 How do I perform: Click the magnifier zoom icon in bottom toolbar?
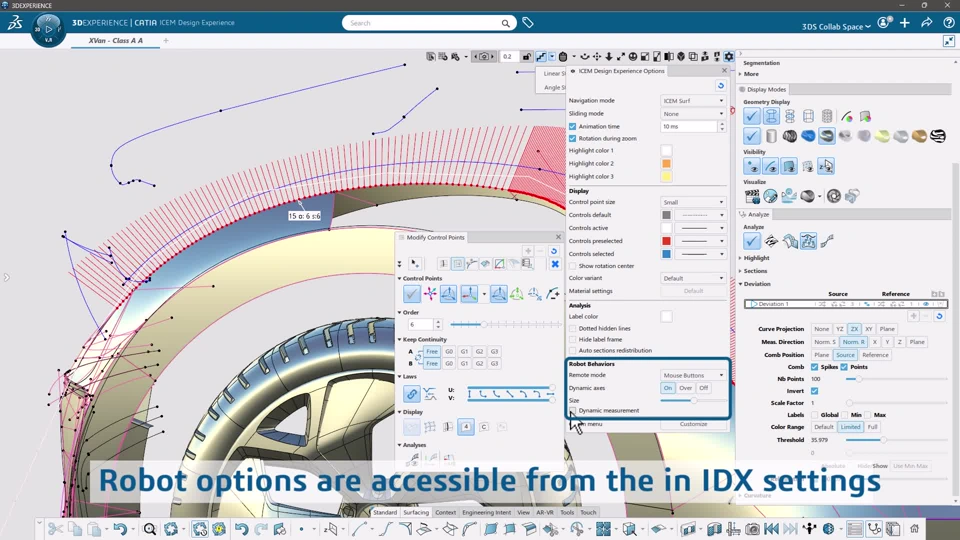click(149, 528)
